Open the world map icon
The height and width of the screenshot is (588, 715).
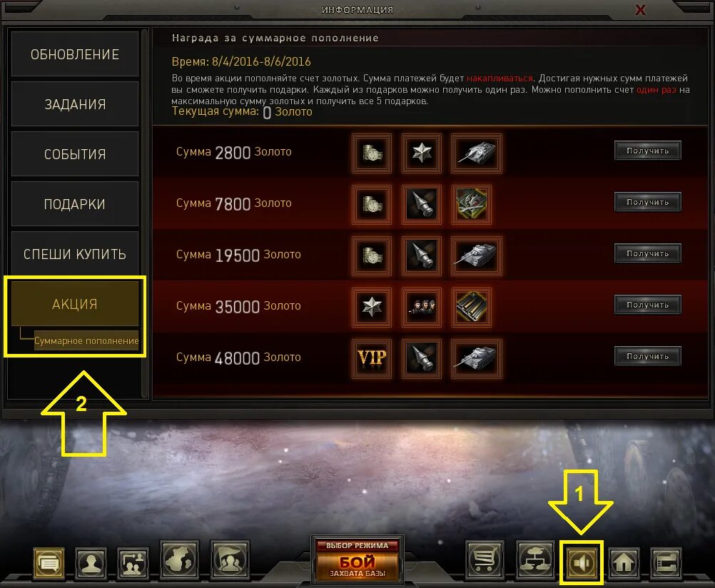coord(179,559)
